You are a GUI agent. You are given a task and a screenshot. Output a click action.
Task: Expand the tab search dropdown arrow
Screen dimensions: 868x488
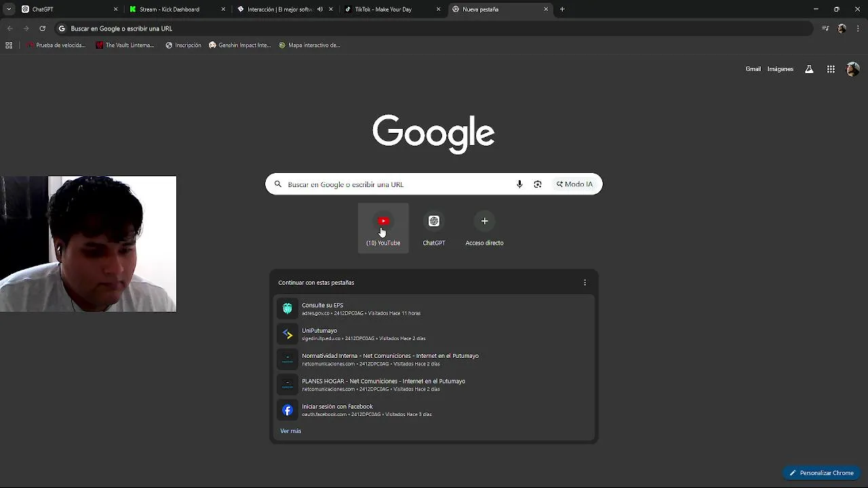pyautogui.click(x=9, y=9)
